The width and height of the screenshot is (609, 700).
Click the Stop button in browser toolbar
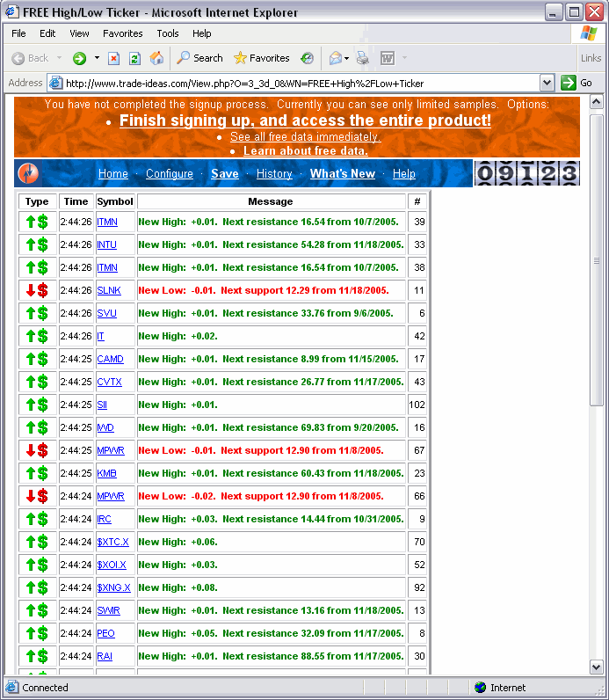pos(113,58)
